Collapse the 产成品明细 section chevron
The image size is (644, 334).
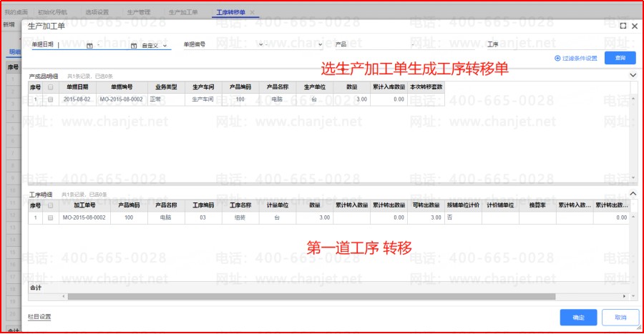tap(633, 76)
